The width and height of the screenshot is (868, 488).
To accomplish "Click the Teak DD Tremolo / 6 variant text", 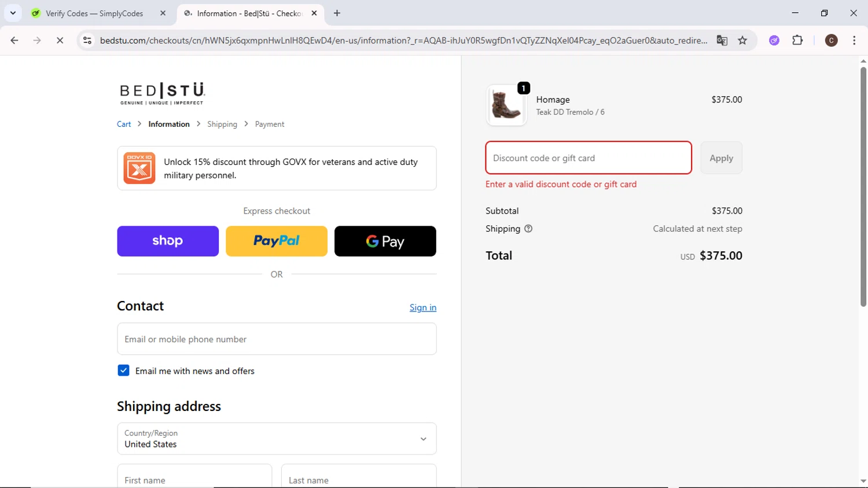I will 570,112.
